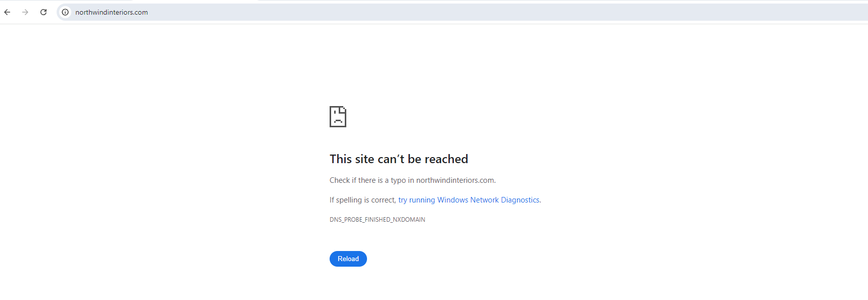
Task: Click the word "Diagnostics" in the link
Action: tap(520, 200)
